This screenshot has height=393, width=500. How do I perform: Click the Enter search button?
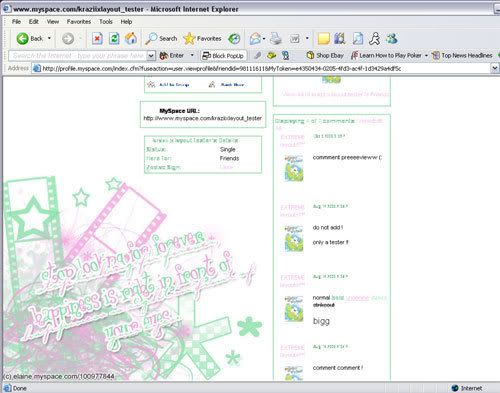pyautogui.click(x=172, y=56)
